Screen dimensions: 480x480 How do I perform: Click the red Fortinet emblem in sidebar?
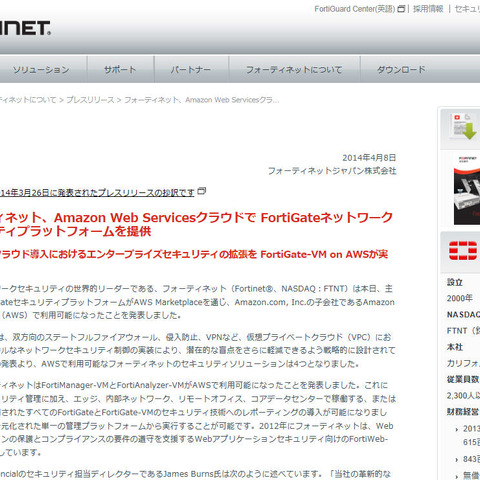463,251
